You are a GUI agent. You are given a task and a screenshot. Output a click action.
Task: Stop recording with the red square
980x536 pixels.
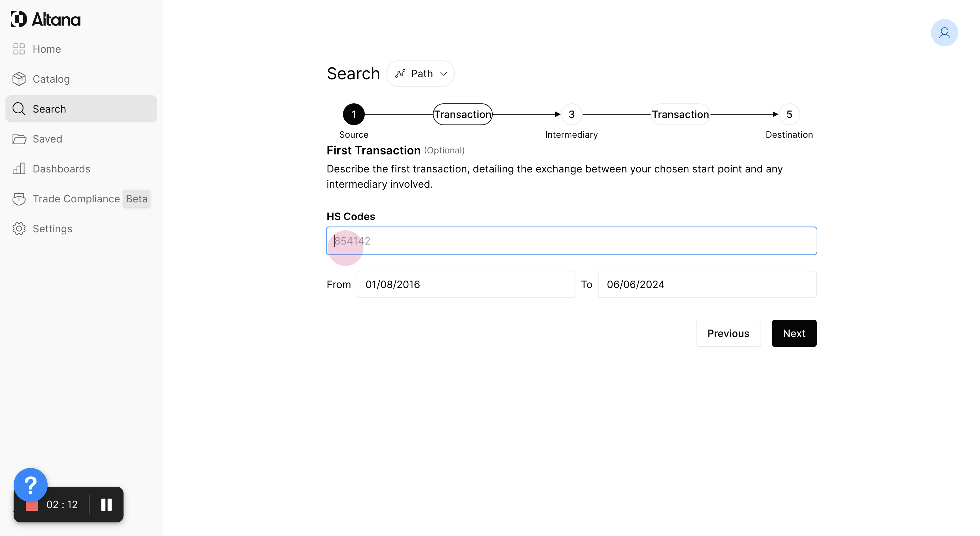coord(32,507)
